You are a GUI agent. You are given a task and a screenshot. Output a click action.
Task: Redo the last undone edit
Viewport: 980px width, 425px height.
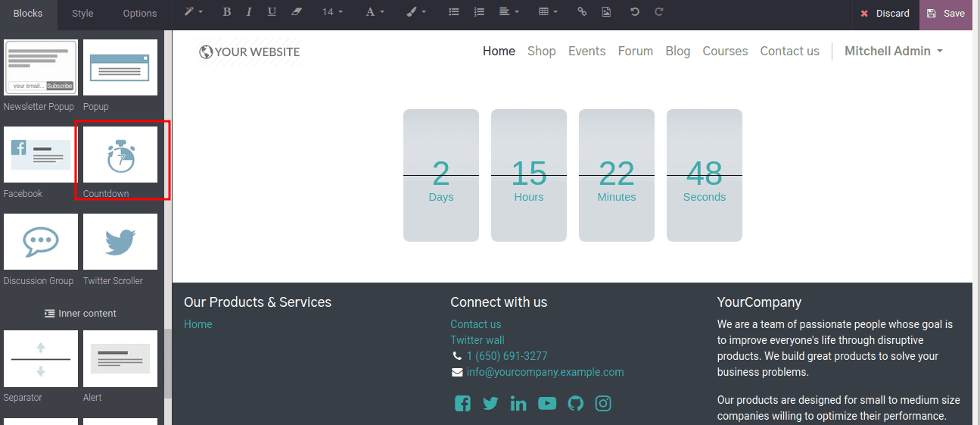point(659,12)
